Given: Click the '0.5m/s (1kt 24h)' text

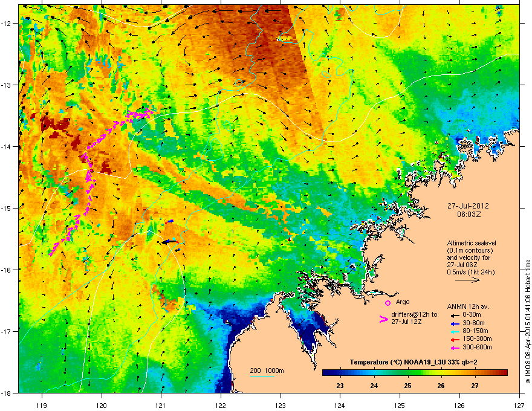Looking at the screenshot, I should 470,272.
